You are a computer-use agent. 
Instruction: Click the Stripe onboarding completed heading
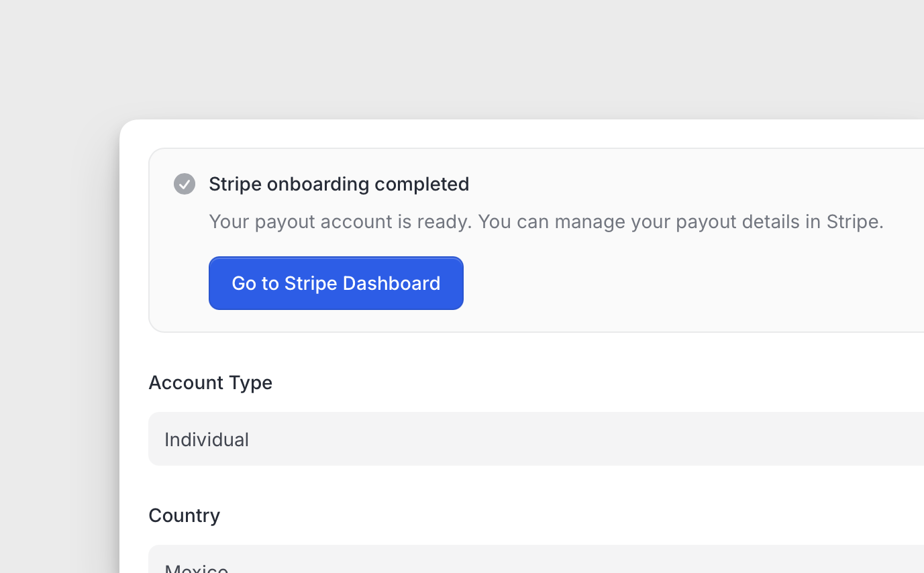339,184
